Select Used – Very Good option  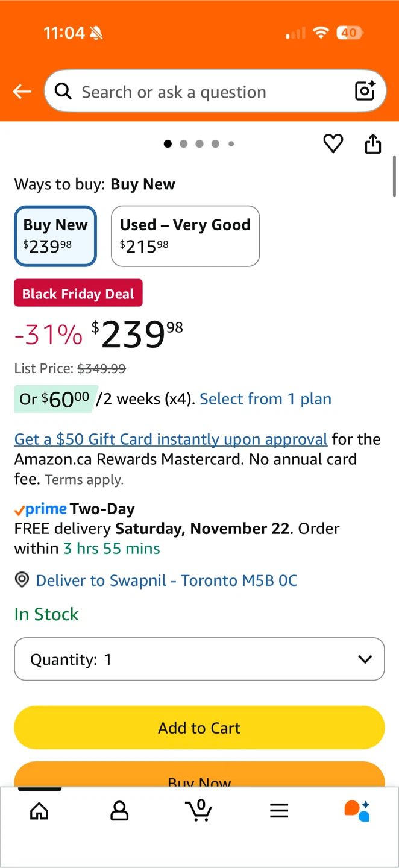coord(185,236)
